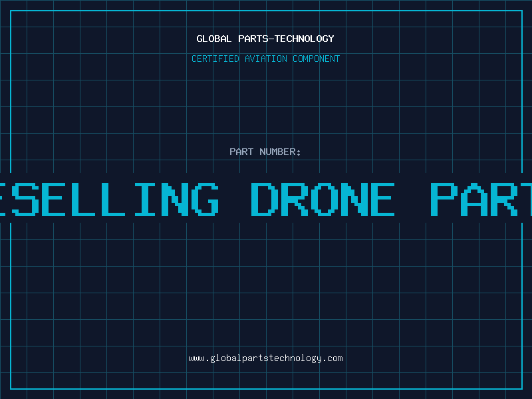Select the CERTIFIED AVIATION COMPONENT subtitle
The image size is (532, 399).
[265, 59]
